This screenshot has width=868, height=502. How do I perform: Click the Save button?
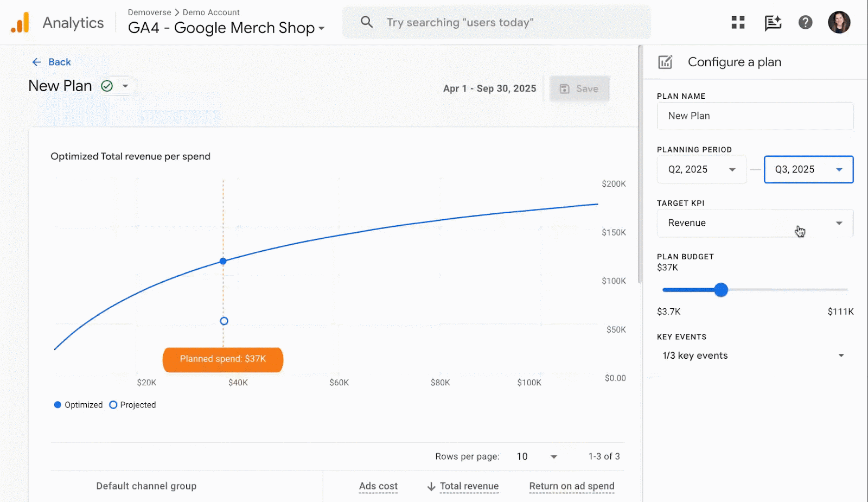579,88
